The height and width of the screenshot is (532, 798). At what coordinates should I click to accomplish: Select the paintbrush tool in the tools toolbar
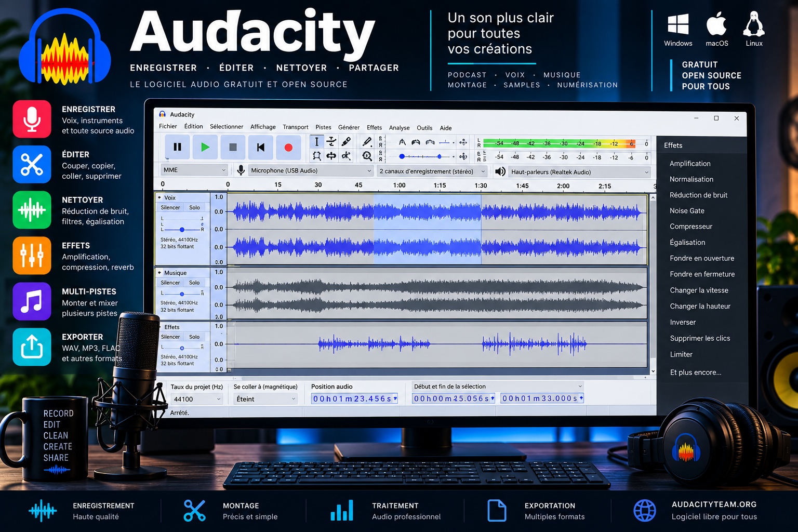click(x=346, y=141)
